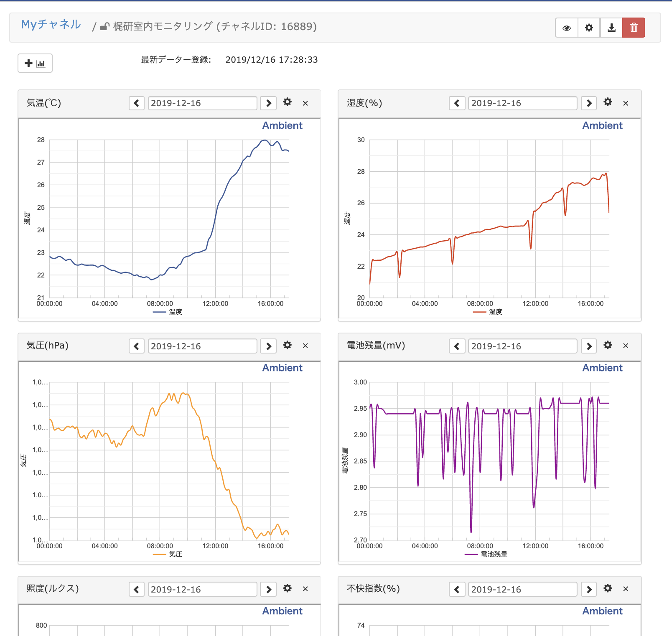Screen dimensions: 672x636
Task: Go to previous day on 湿度 chart
Action: (x=457, y=103)
